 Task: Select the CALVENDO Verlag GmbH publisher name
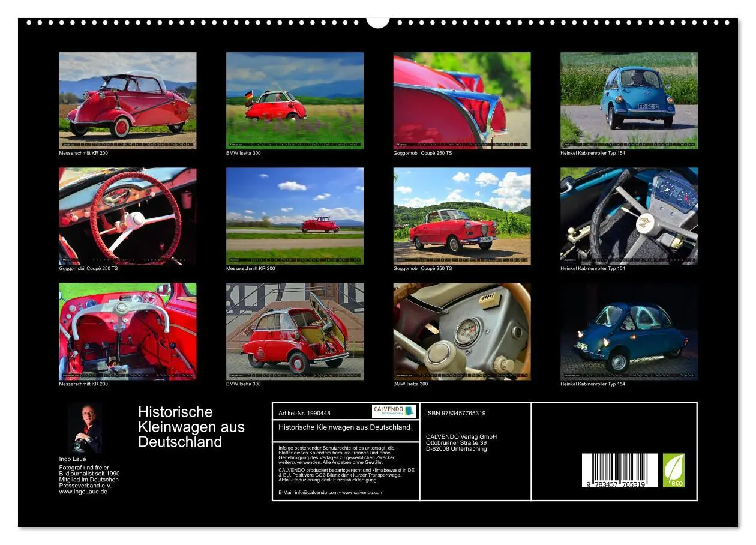point(461,436)
